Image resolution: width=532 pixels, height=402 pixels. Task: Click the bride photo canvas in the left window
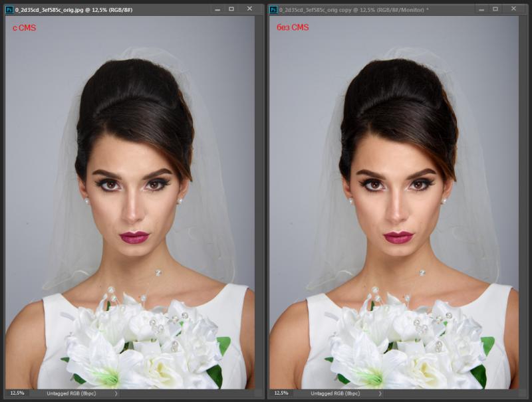130,203
